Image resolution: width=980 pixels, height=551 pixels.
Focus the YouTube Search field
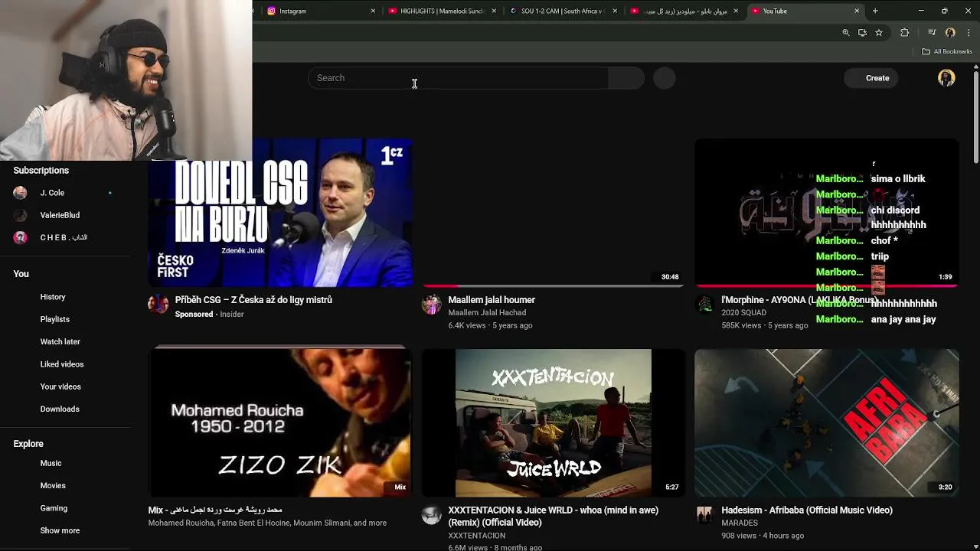pos(458,78)
